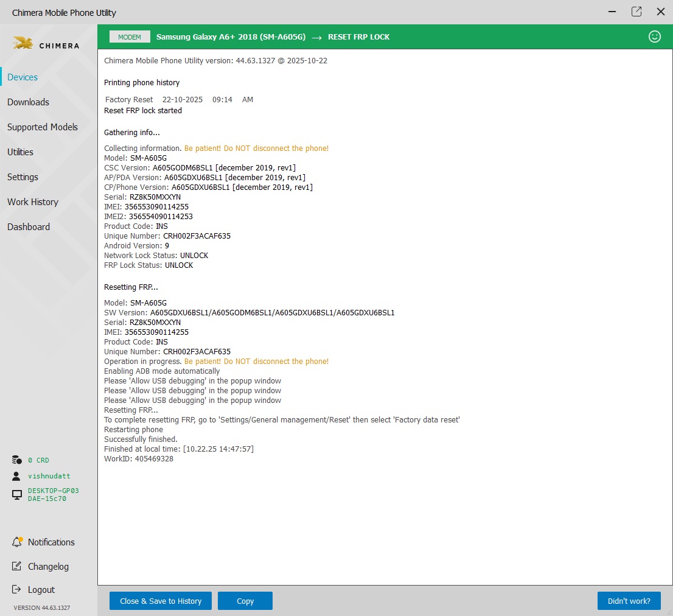673x616 pixels.
Task: Click the Printing phone history heading
Action: (x=142, y=82)
